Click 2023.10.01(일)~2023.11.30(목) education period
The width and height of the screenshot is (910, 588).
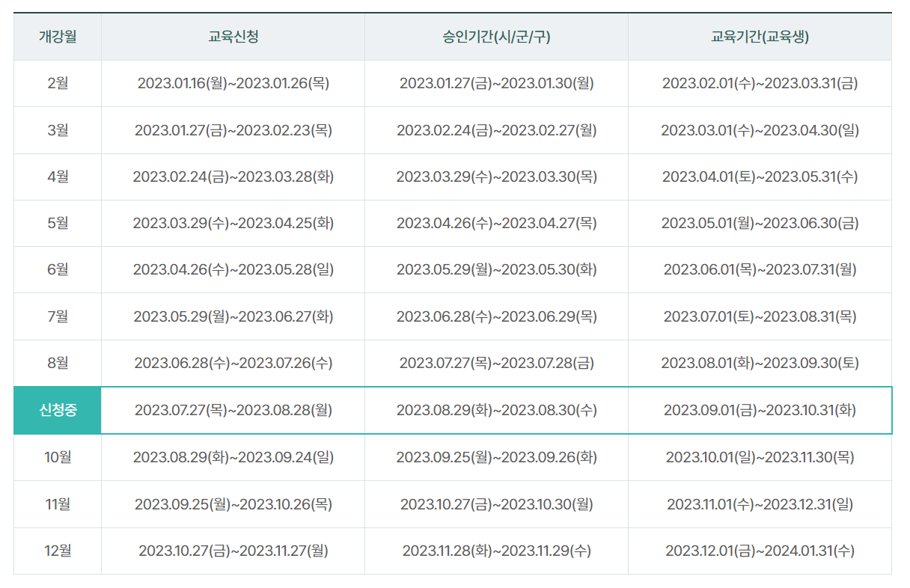point(760,456)
